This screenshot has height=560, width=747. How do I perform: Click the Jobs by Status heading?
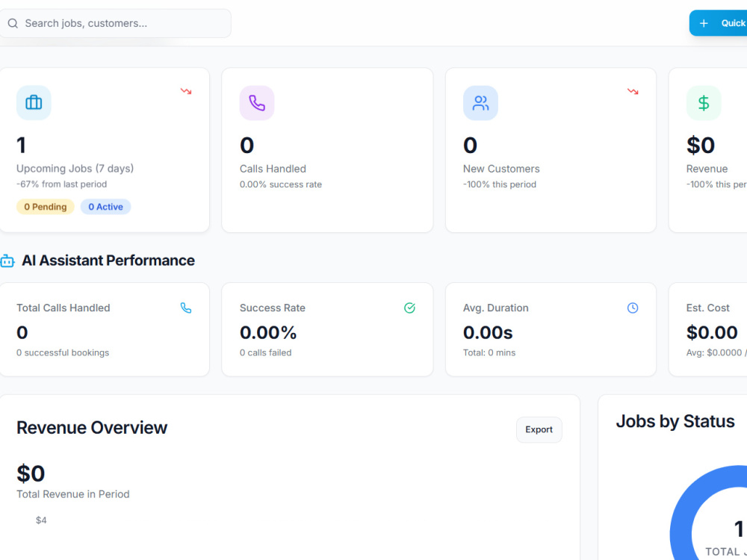[675, 421]
